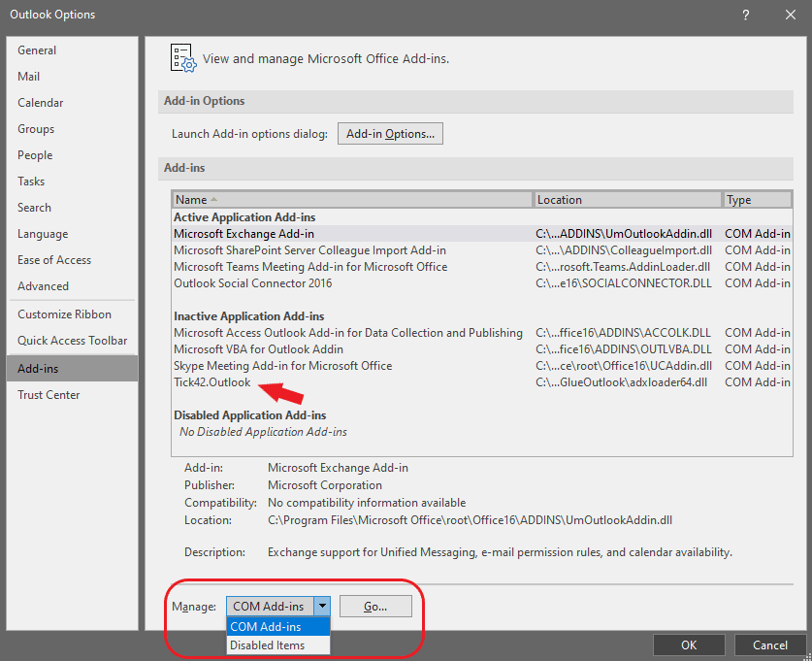Click the UCAddin.dll location cell
This screenshot has width=812, height=661.
(x=624, y=366)
